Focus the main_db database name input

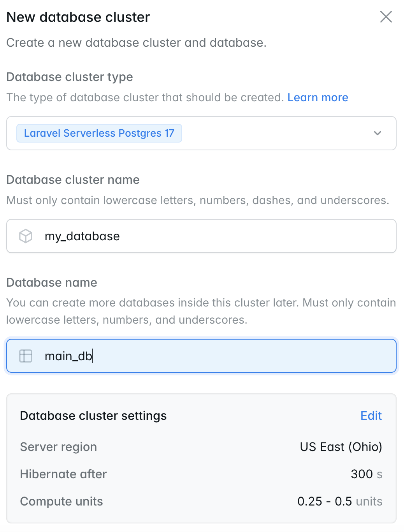tap(201, 356)
